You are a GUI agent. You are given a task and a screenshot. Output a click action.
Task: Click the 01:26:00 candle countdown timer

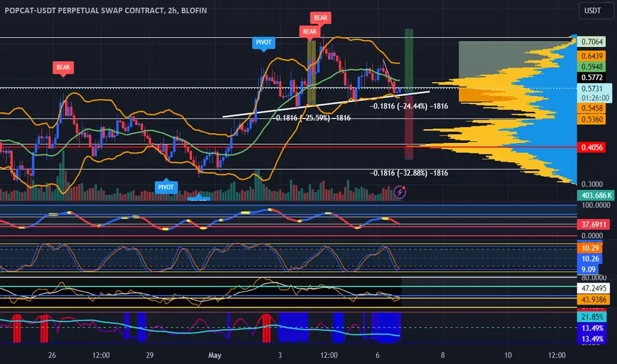coord(594,98)
